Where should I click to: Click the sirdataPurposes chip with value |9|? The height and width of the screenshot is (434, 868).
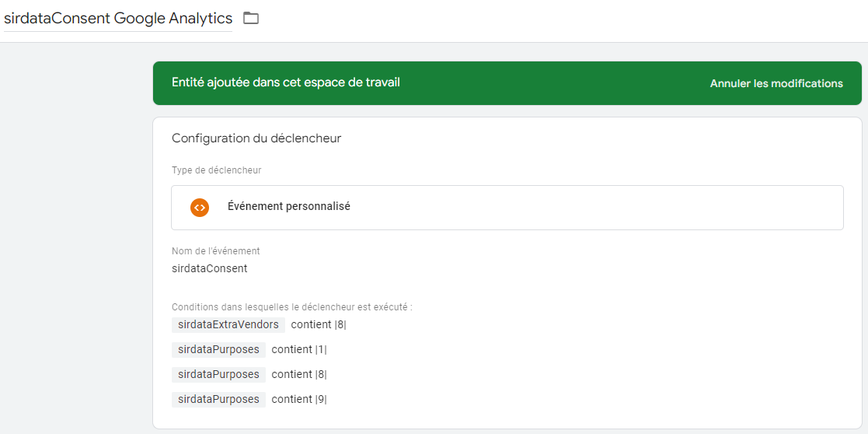point(218,400)
